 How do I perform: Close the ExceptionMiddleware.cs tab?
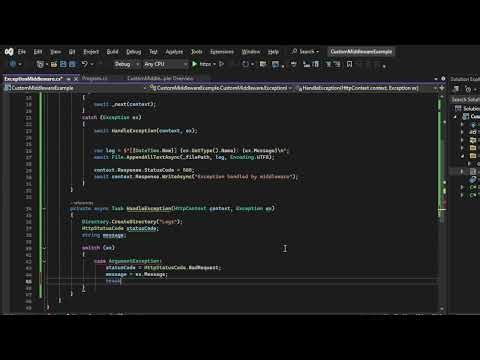[76, 79]
